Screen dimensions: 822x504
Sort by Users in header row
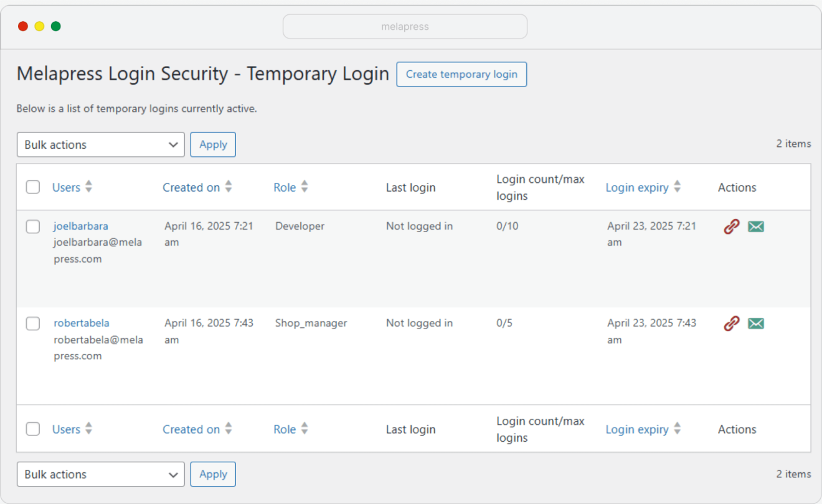click(x=72, y=187)
